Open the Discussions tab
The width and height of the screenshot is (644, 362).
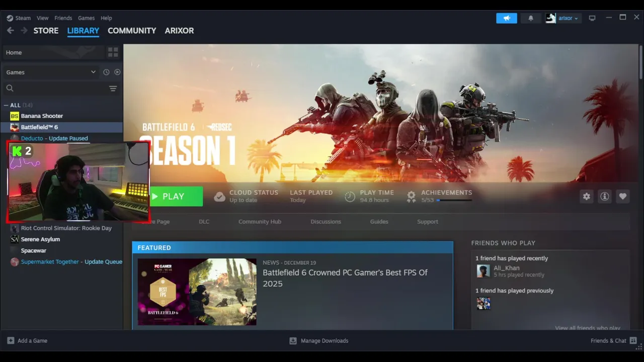[326, 222]
